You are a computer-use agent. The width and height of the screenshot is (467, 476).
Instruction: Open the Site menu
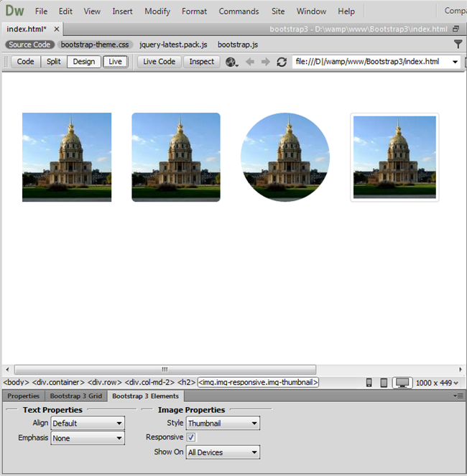pos(278,11)
